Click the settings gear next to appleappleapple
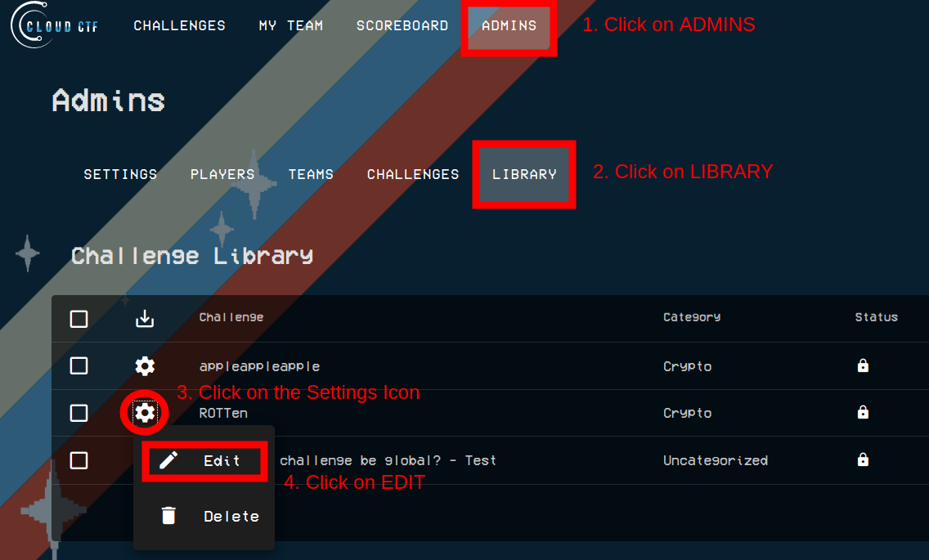 click(x=144, y=365)
